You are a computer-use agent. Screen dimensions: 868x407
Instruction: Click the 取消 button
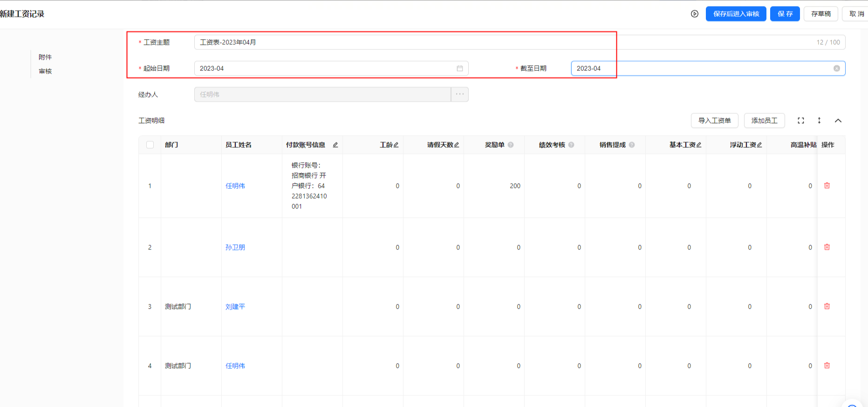(855, 14)
